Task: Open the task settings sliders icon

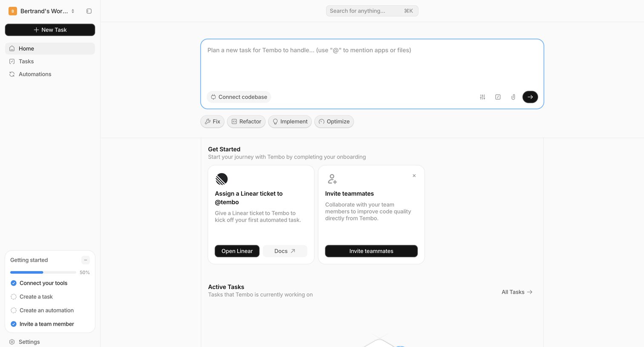Action: 483,97
